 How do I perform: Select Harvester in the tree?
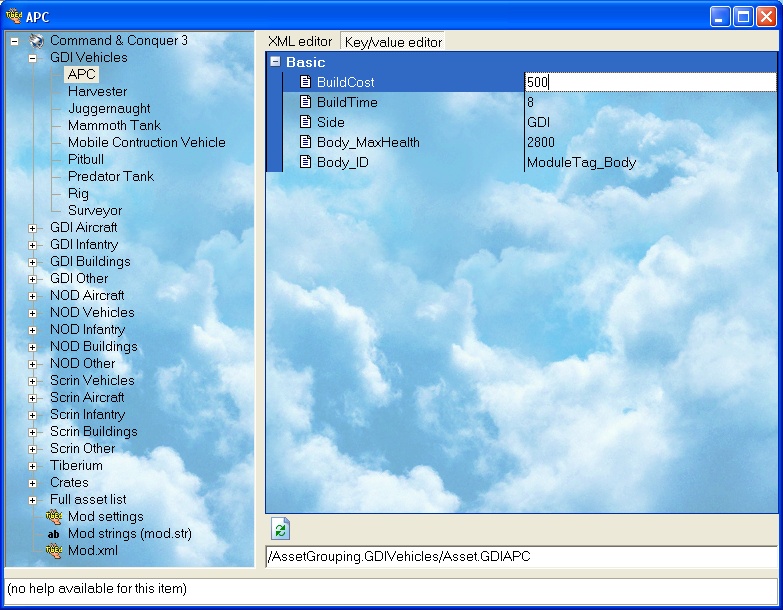[x=97, y=91]
